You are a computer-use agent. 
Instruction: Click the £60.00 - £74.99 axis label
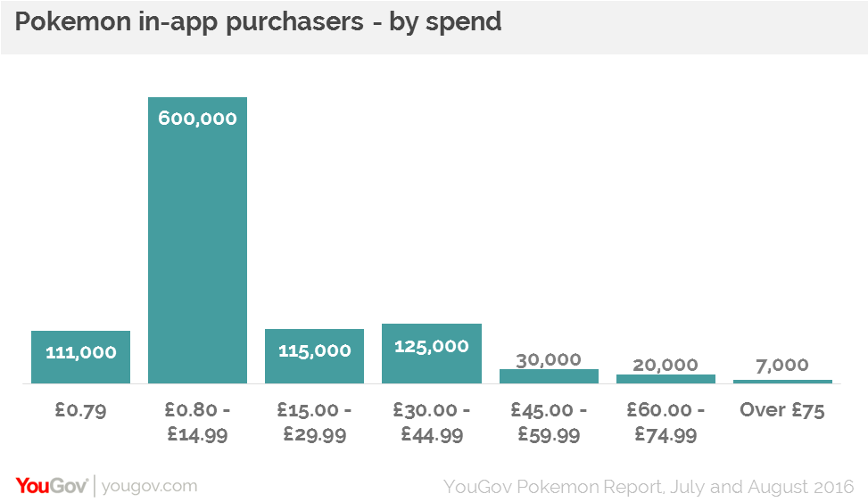pos(666,422)
